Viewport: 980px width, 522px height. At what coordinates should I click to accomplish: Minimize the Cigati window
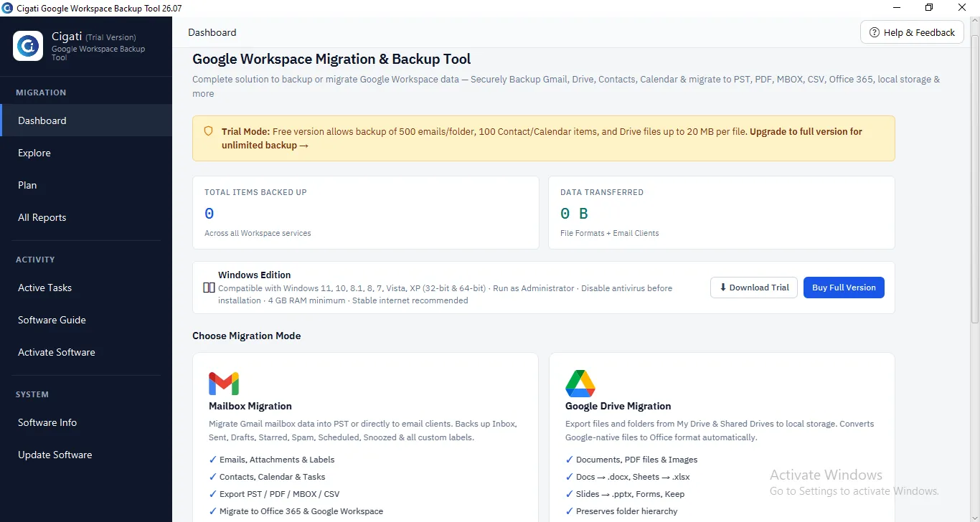[x=897, y=8]
